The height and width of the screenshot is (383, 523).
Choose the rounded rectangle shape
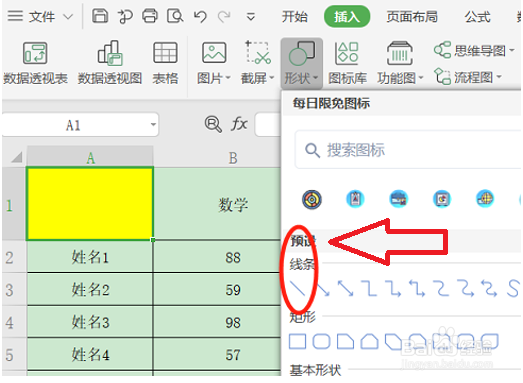click(322, 342)
